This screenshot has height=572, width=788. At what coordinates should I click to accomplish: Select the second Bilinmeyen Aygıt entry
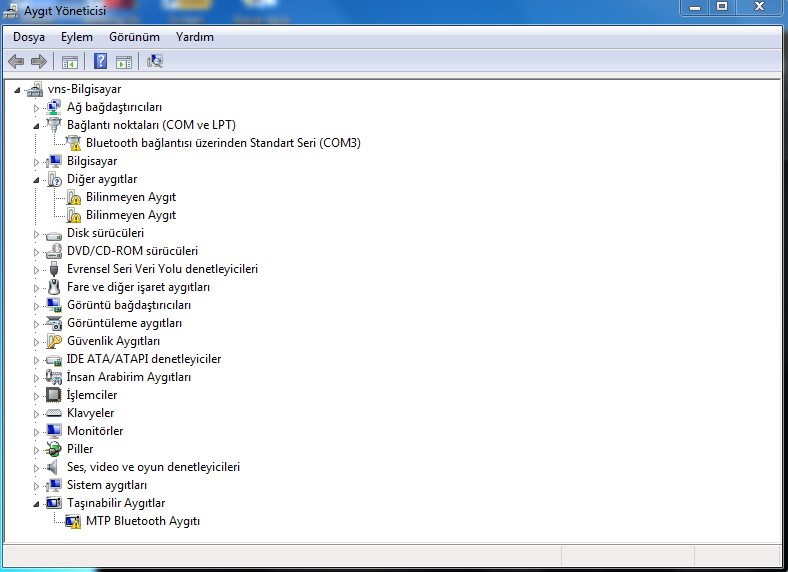[x=131, y=215]
